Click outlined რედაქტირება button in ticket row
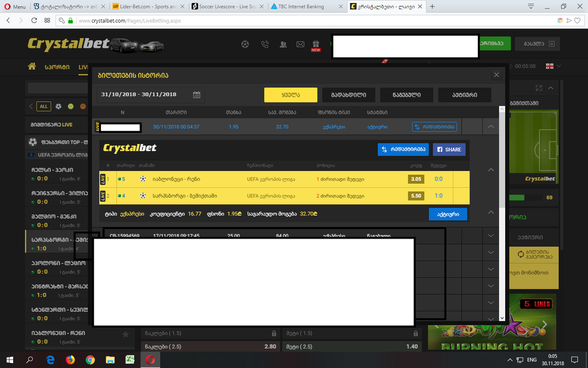This screenshot has height=368, width=588. (x=434, y=127)
